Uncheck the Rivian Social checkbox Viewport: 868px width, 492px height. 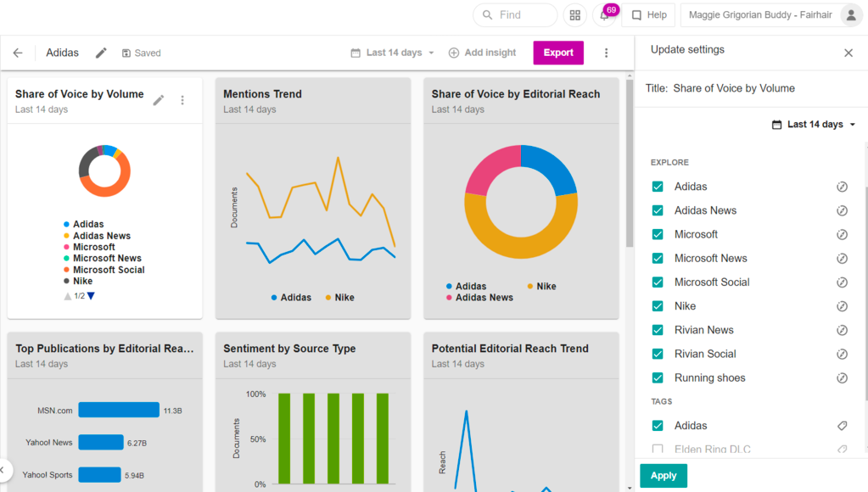(658, 354)
